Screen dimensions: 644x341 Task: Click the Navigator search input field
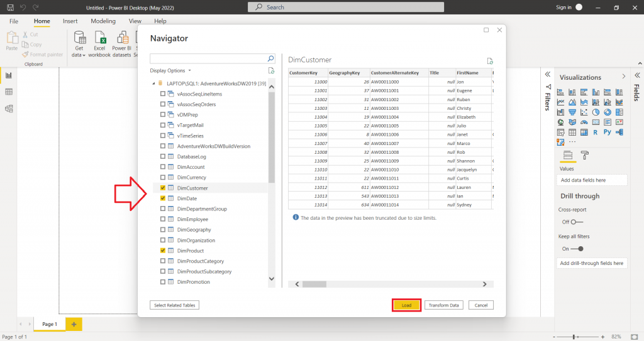(x=209, y=58)
